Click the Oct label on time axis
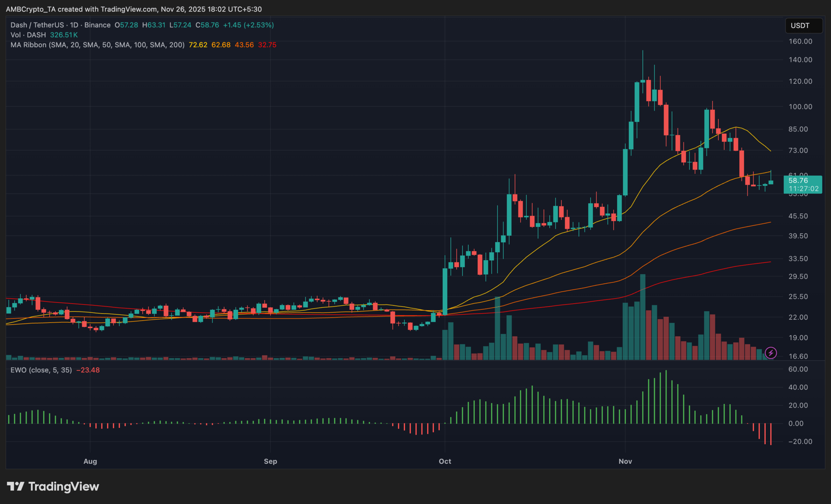 click(444, 461)
